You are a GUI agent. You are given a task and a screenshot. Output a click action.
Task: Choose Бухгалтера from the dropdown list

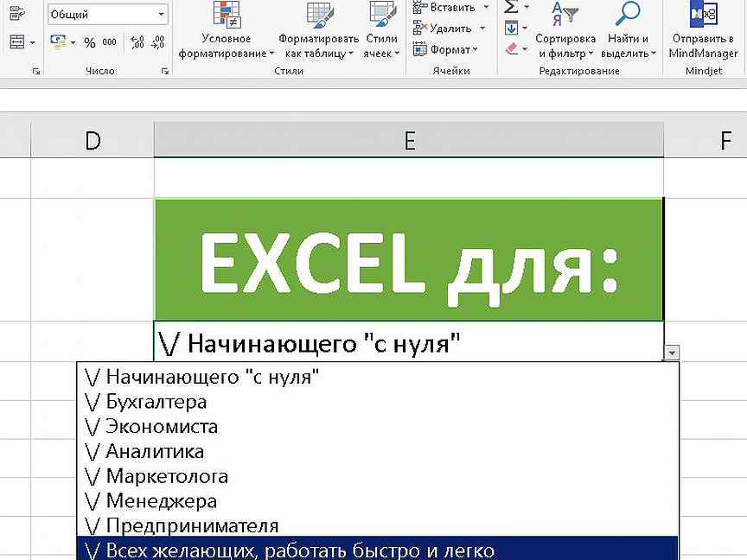(377, 402)
